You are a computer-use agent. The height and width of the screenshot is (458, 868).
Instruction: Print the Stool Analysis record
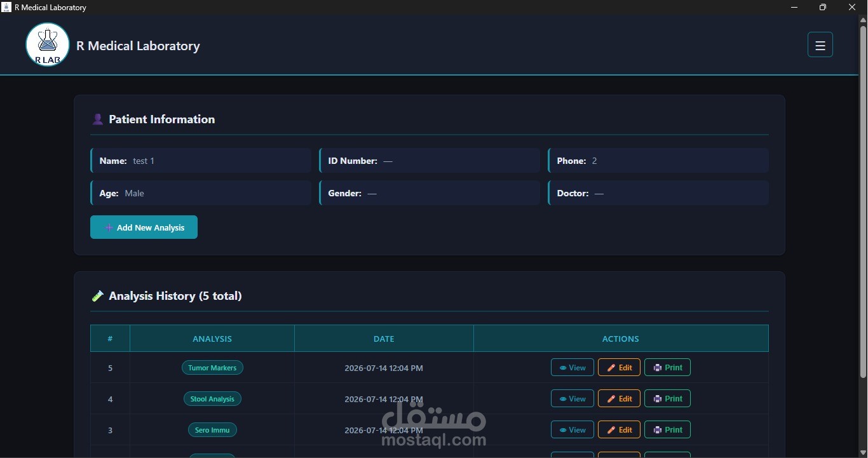click(667, 399)
